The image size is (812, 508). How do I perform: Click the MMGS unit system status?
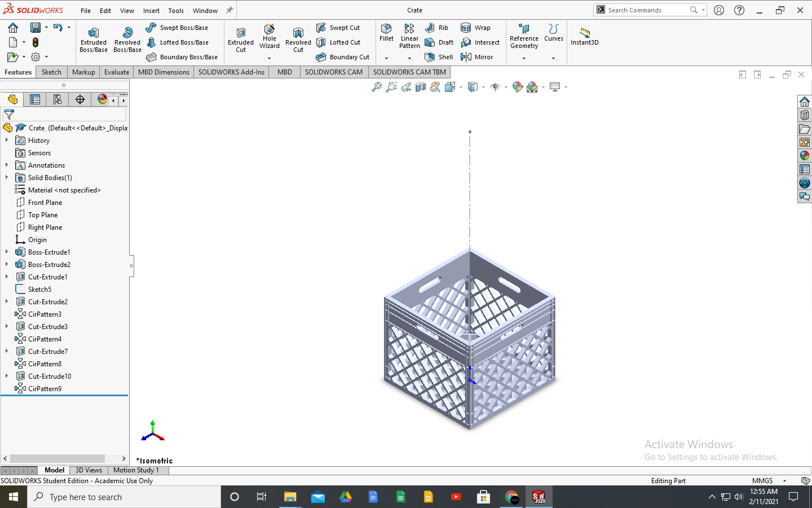[762, 481]
